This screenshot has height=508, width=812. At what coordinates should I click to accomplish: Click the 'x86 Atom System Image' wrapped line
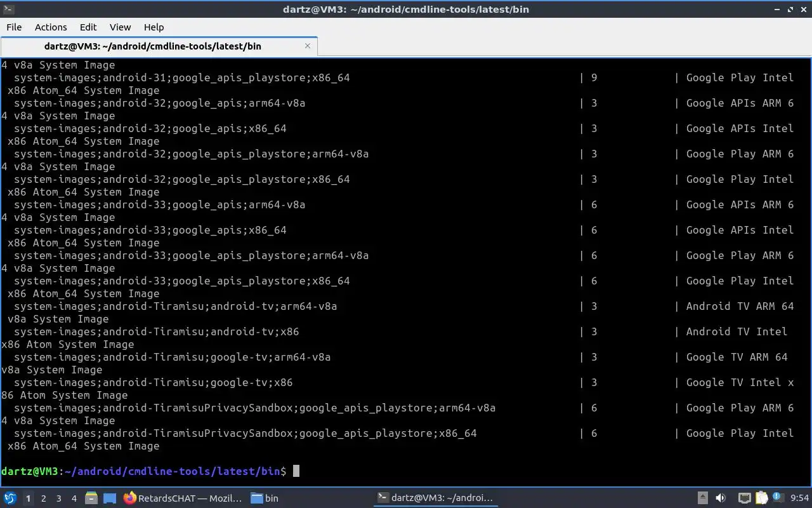click(x=67, y=344)
